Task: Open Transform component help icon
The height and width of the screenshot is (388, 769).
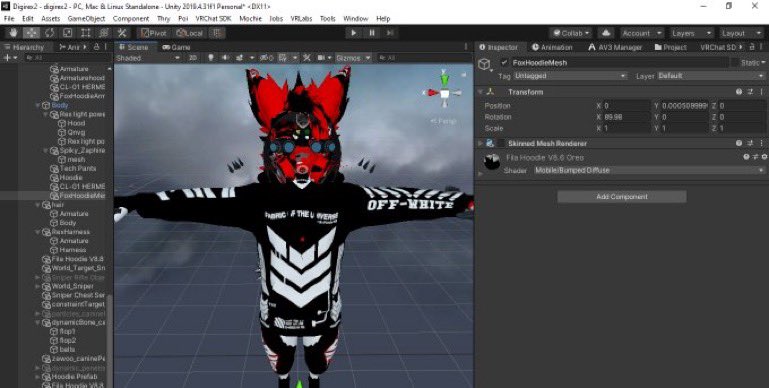Action: pyautogui.click(x=739, y=92)
